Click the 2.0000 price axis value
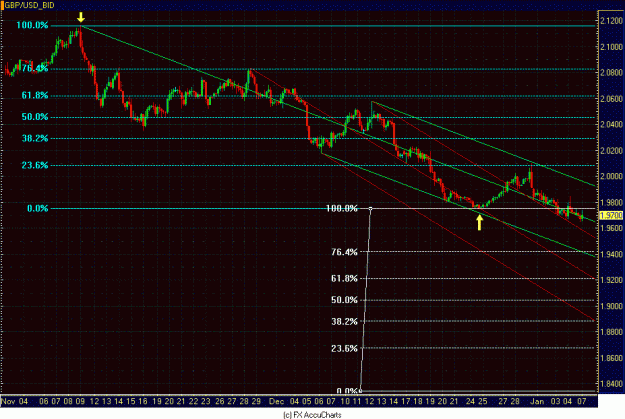 click(x=611, y=176)
